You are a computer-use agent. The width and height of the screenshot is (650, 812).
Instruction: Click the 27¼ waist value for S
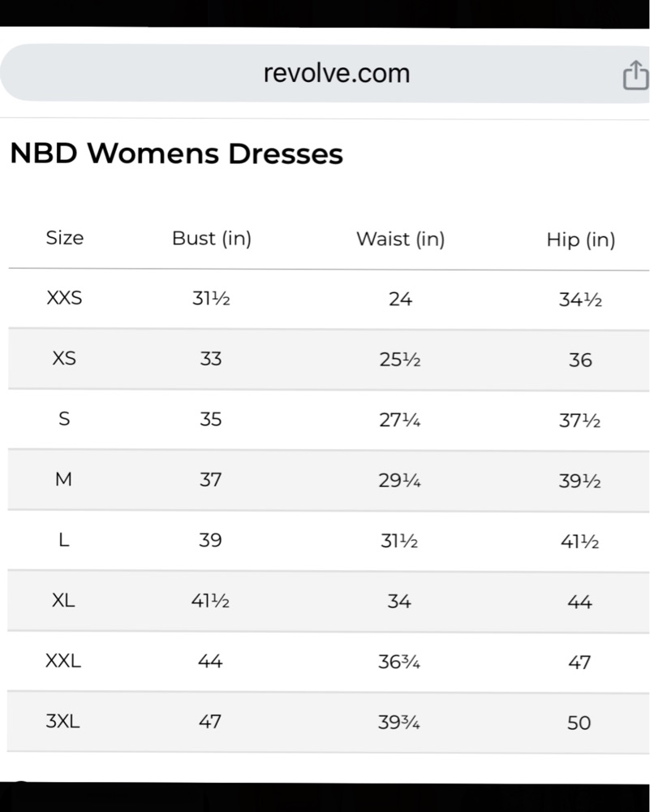click(399, 420)
